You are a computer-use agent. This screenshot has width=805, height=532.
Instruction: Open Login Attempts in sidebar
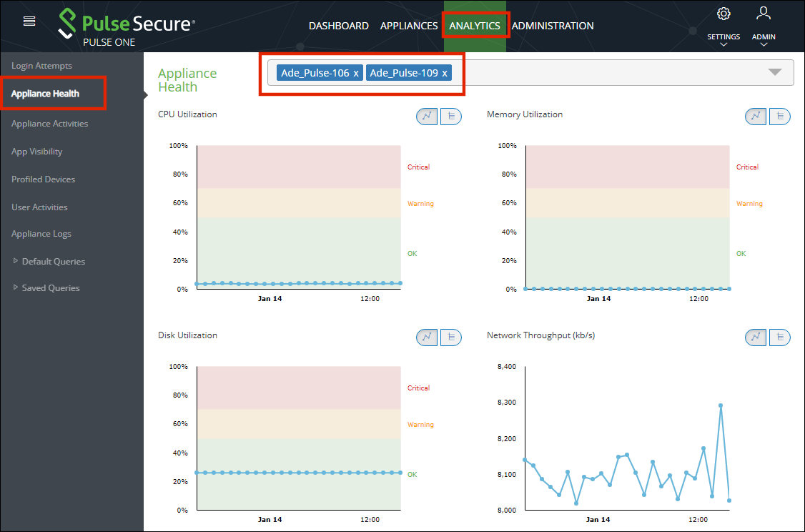[x=41, y=66]
